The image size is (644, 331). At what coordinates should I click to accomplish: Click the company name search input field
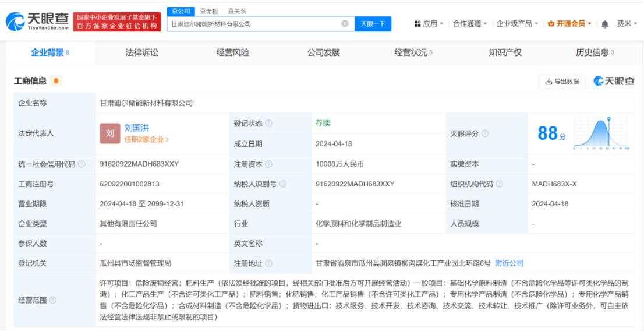point(253,24)
